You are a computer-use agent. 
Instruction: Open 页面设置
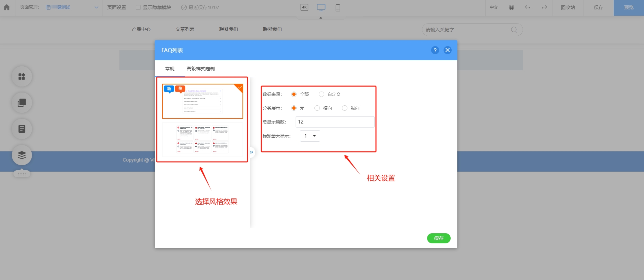point(117,7)
